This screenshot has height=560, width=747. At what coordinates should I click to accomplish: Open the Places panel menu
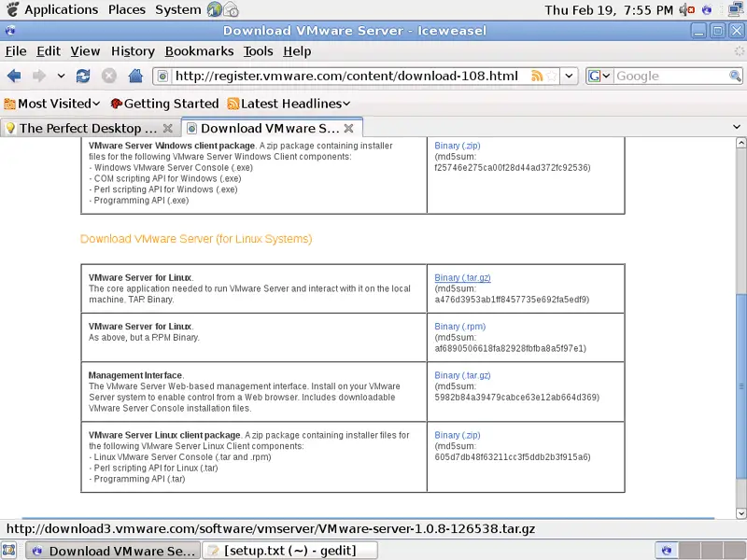pyautogui.click(x=127, y=9)
